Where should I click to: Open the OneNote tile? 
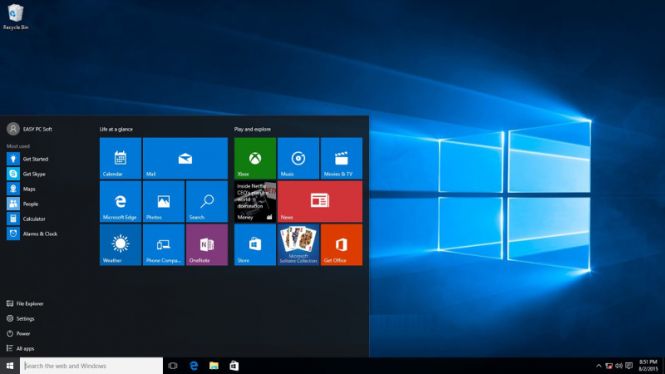tap(207, 245)
